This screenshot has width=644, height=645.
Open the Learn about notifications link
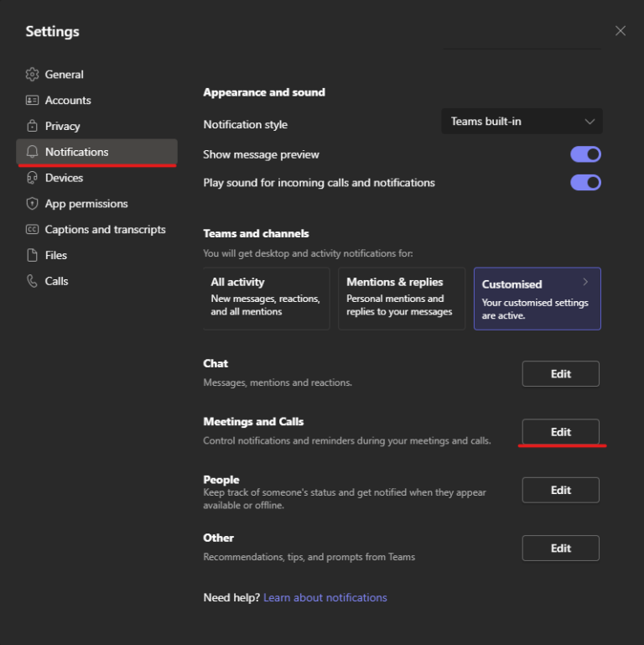(325, 598)
